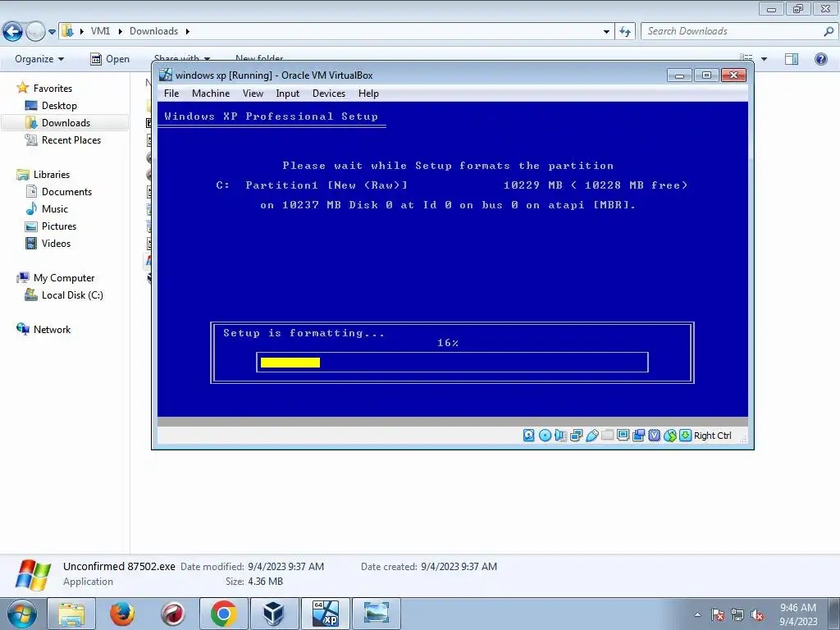Screen dimensions: 840x630
Task: Switch to the XP VM taskbar button
Action: tap(326, 614)
